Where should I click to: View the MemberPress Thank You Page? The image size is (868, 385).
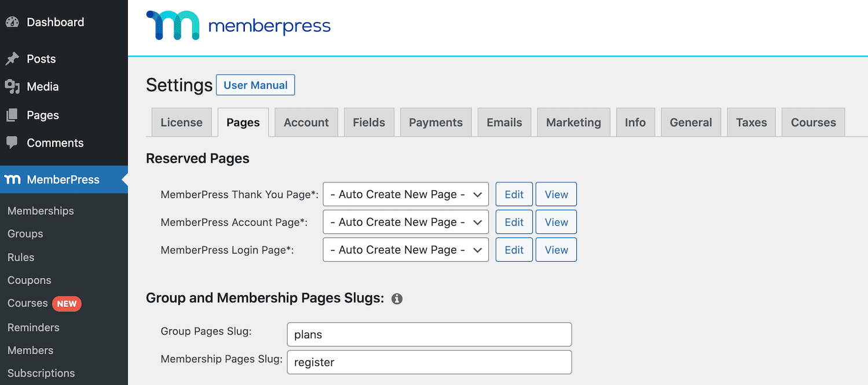click(x=556, y=194)
